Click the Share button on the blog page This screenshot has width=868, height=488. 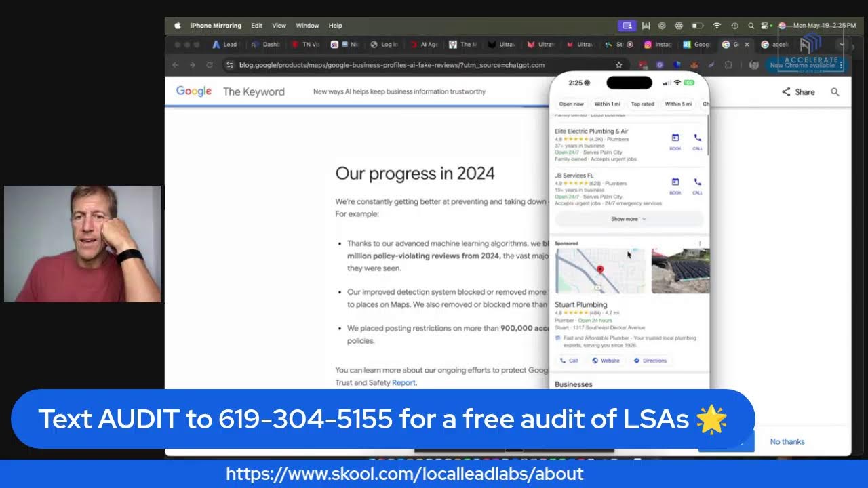pyautogui.click(x=798, y=91)
